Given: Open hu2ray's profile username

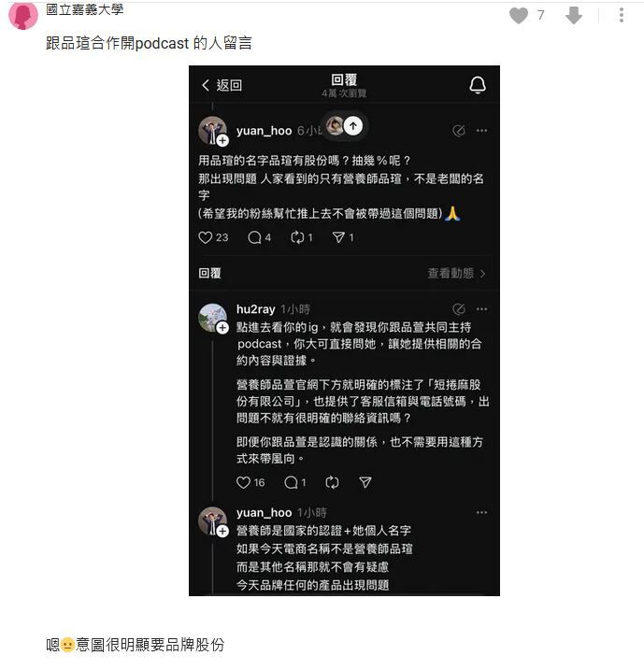Looking at the screenshot, I should [255, 309].
